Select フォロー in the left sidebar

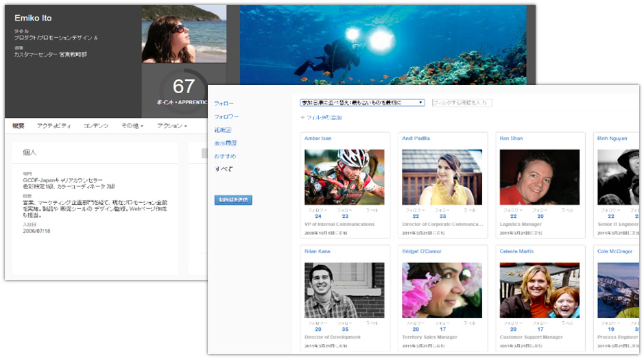pyautogui.click(x=224, y=103)
